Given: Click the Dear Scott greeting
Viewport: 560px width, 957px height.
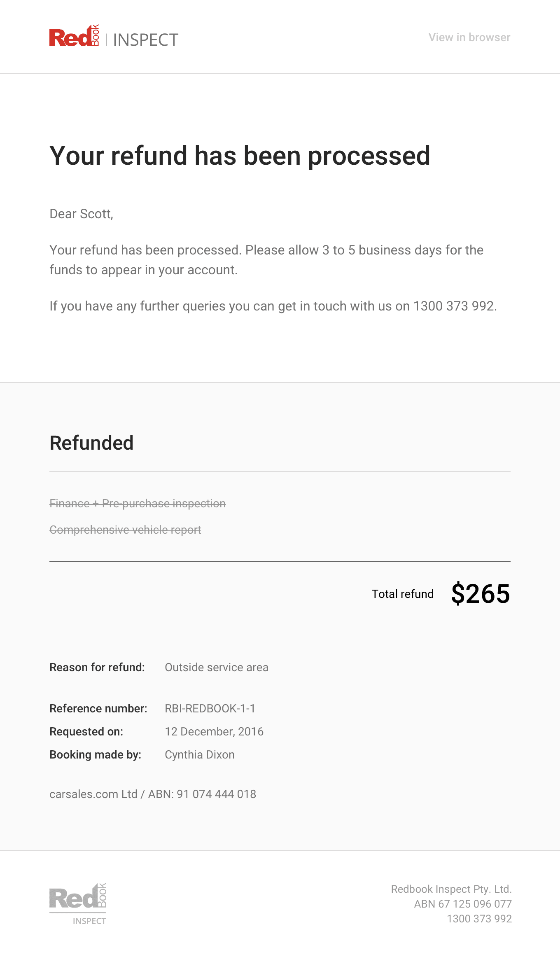Looking at the screenshot, I should (x=81, y=214).
